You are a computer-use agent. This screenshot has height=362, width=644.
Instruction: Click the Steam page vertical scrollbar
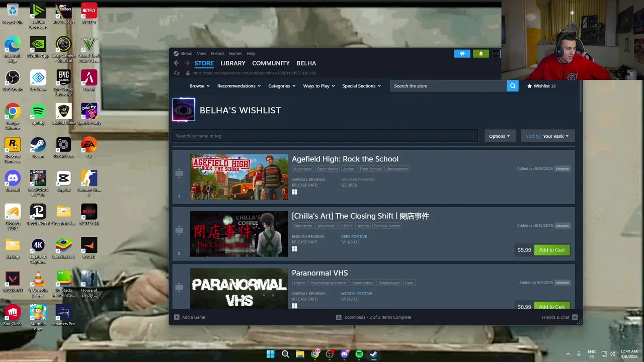pos(580,97)
